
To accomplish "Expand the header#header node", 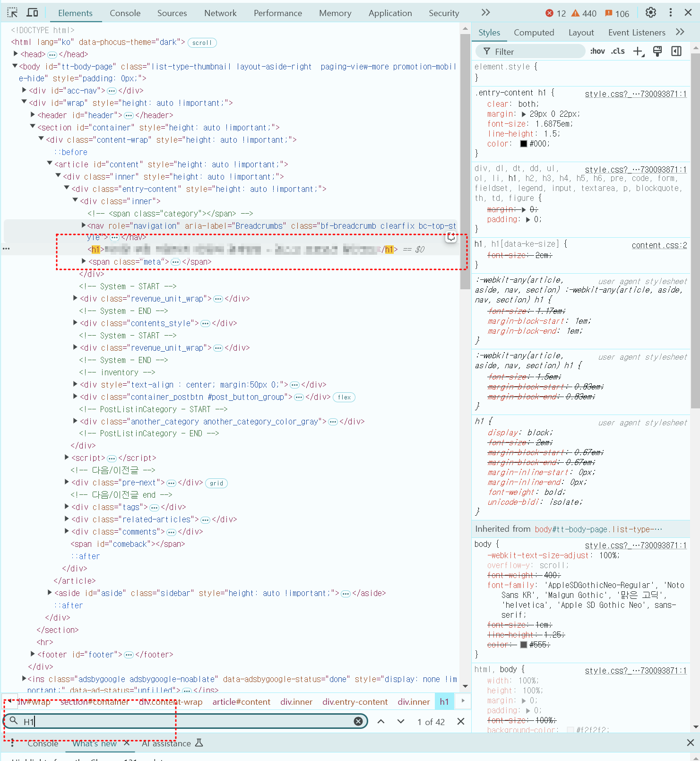I will (33, 115).
